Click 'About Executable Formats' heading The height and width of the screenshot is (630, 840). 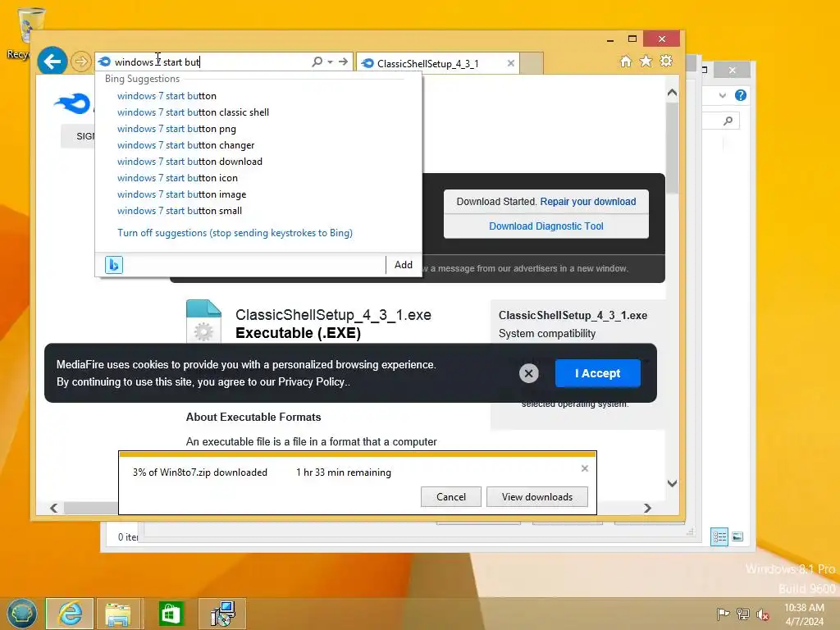point(253,417)
